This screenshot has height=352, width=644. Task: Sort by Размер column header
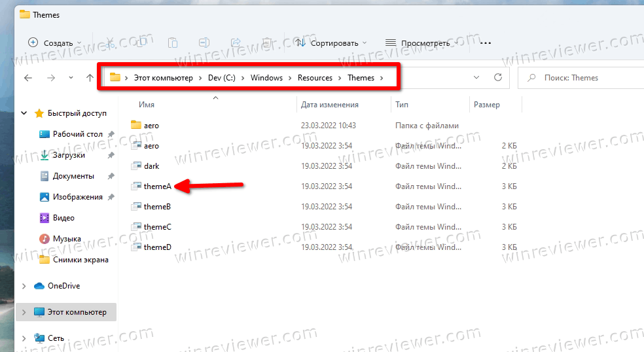tap(487, 105)
